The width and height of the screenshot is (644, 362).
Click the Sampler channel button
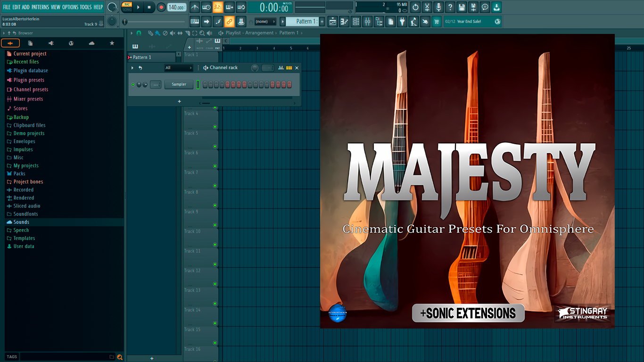179,84
